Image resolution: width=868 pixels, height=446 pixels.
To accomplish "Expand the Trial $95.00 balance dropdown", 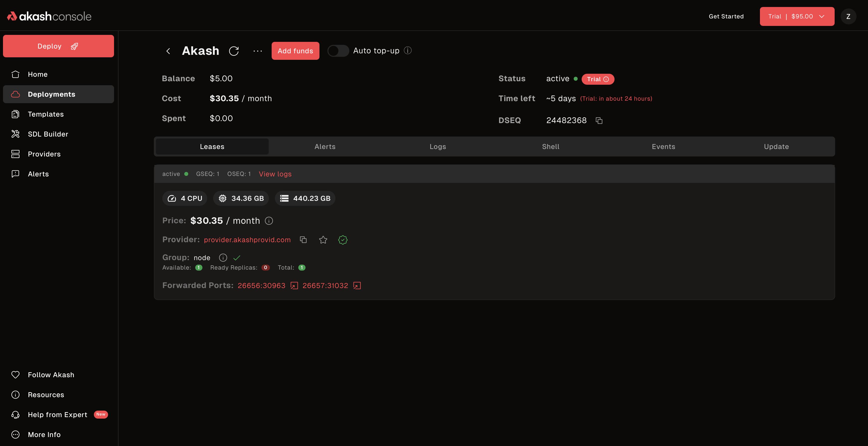I will [x=797, y=16].
